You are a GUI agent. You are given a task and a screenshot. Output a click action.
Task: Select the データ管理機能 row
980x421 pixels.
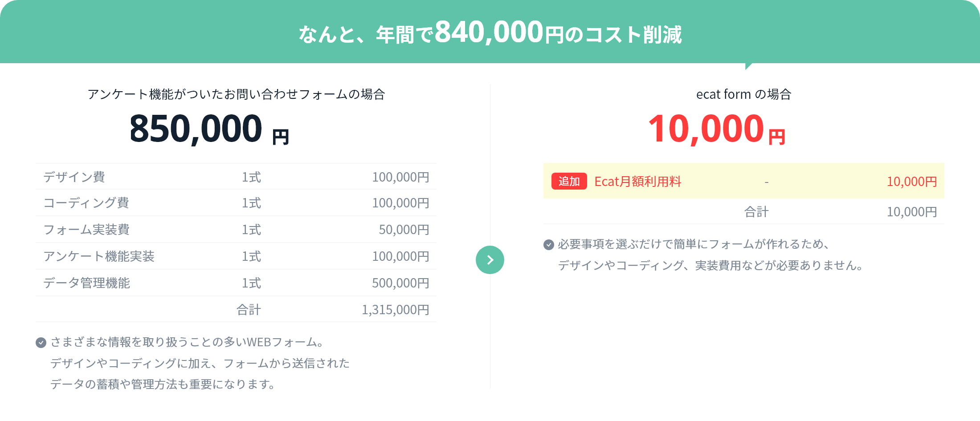[236, 283]
